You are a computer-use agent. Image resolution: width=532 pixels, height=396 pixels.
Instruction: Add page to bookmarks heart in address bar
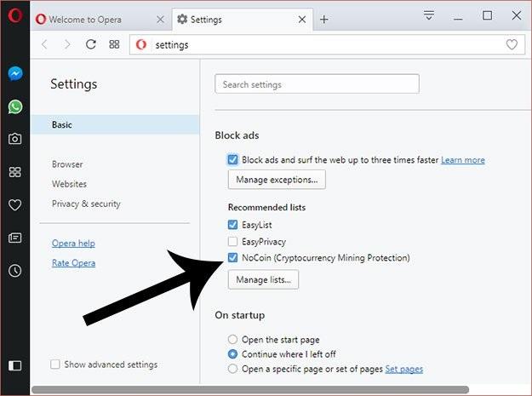click(x=512, y=44)
